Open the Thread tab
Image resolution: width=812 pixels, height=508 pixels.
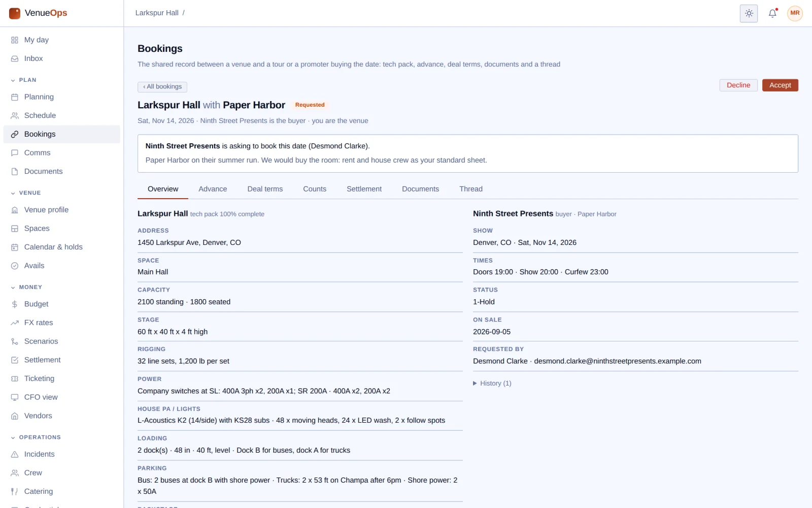[471, 189]
